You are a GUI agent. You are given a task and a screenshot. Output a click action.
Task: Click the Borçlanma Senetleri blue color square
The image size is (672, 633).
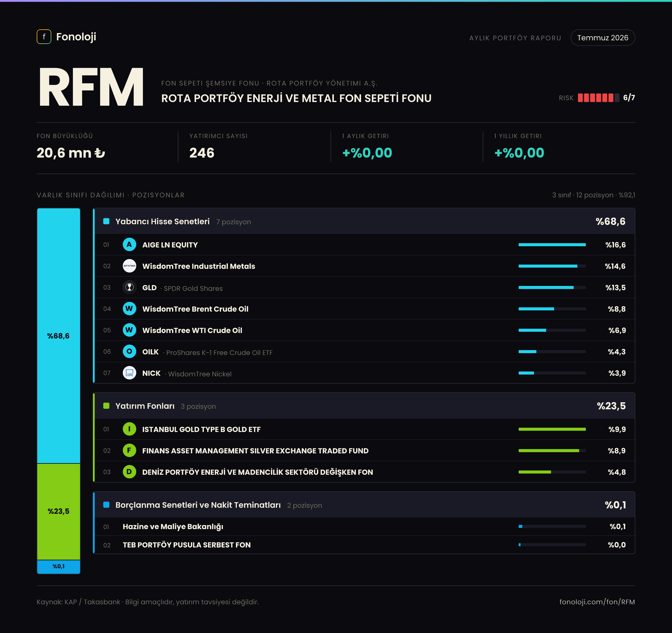(x=106, y=504)
